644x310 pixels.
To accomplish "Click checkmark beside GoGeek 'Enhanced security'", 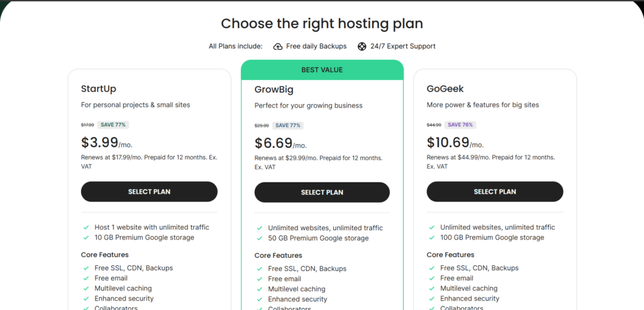I will tap(431, 299).
